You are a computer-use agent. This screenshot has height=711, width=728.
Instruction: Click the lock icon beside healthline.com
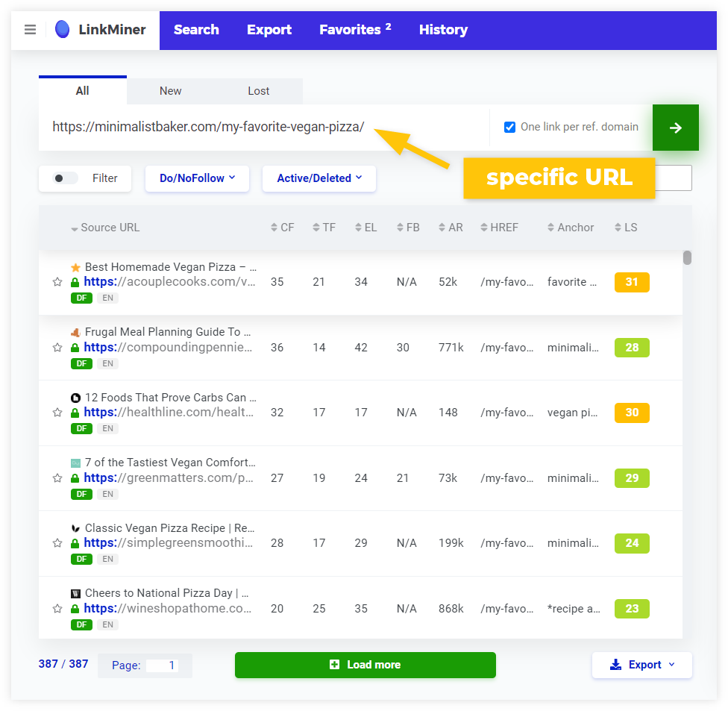[x=75, y=413]
